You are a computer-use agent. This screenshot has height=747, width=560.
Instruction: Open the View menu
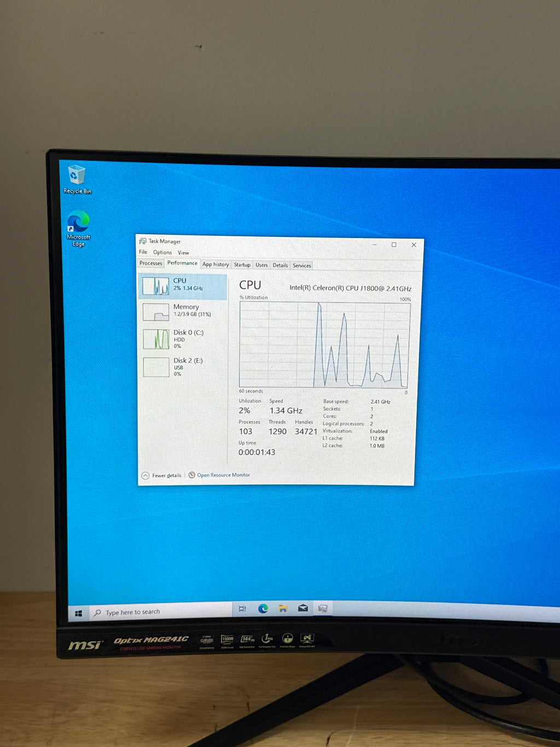(x=183, y=253)
